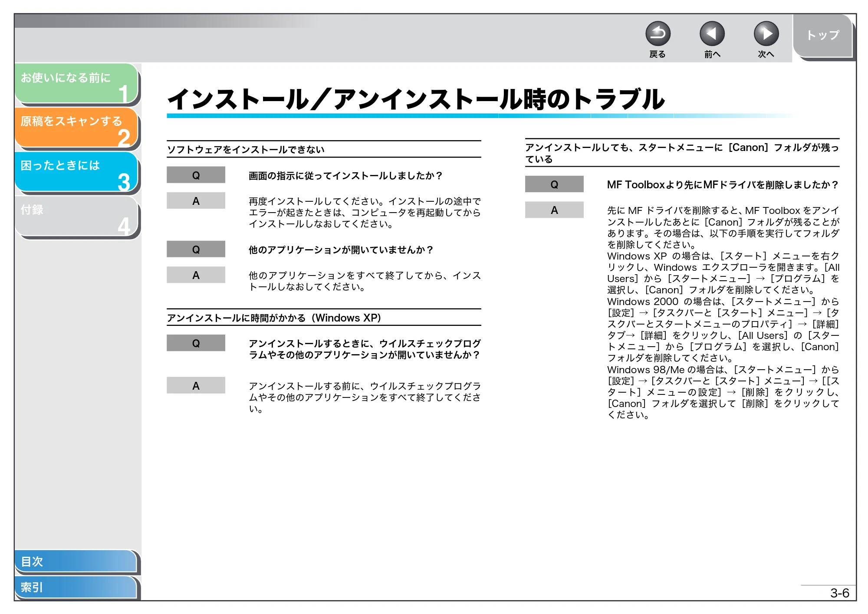This screenshot has width=868, height=614.
Task: Click the page heading インストール/アンインストール時のトラブル
Action: tap(416, 99)
